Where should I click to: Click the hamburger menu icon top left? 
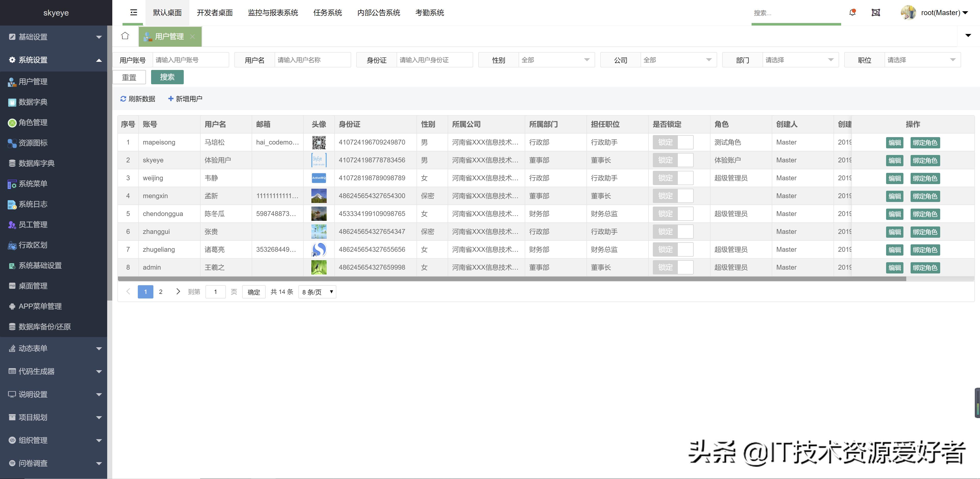[x=133, y=13]
